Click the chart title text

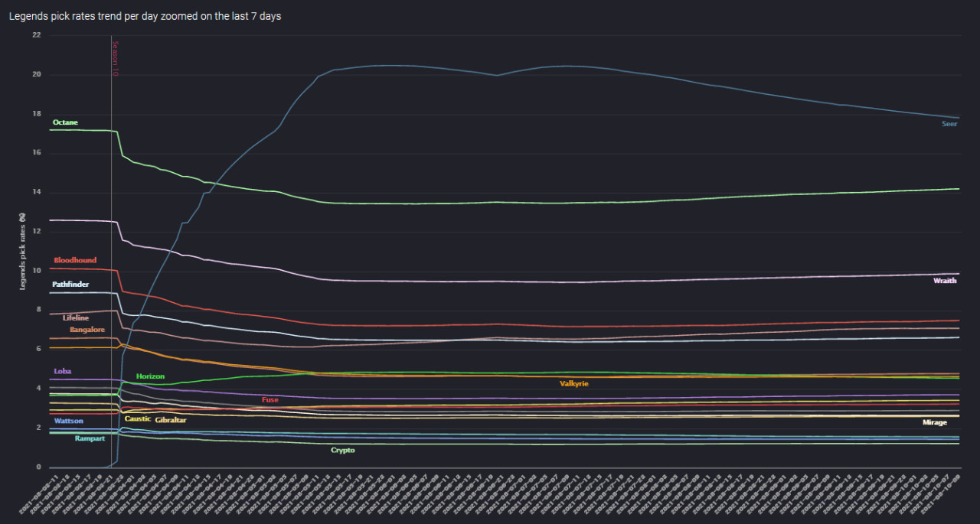145,16
